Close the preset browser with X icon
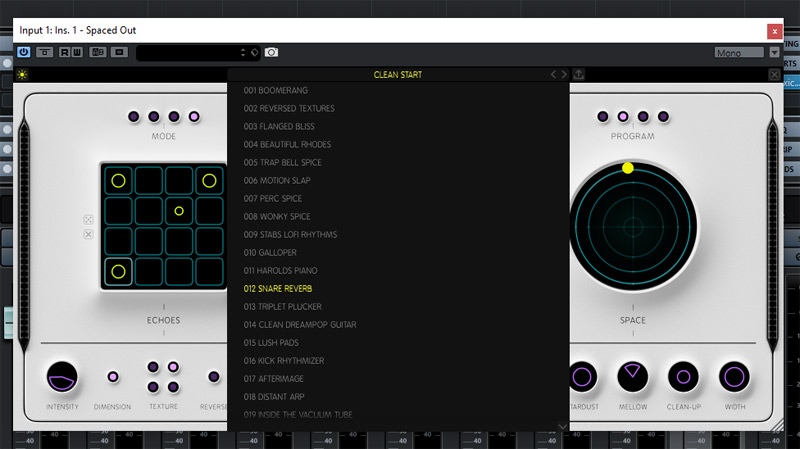 (774, 75)
